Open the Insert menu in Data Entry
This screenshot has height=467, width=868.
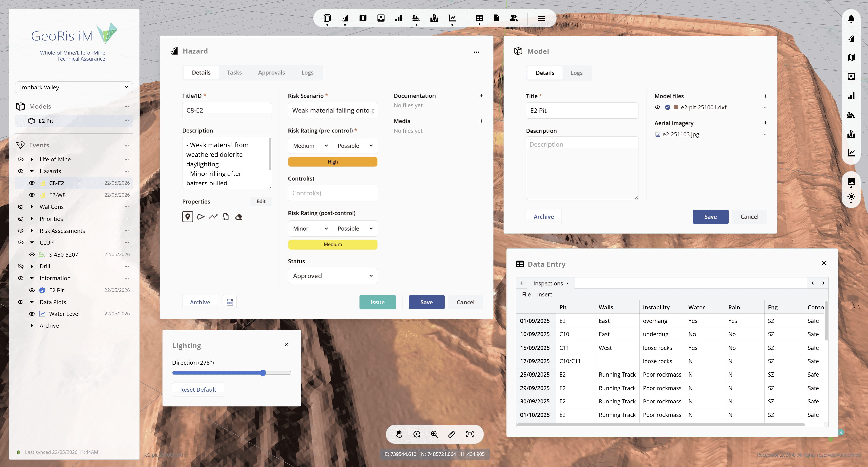[x=544, y=295]
